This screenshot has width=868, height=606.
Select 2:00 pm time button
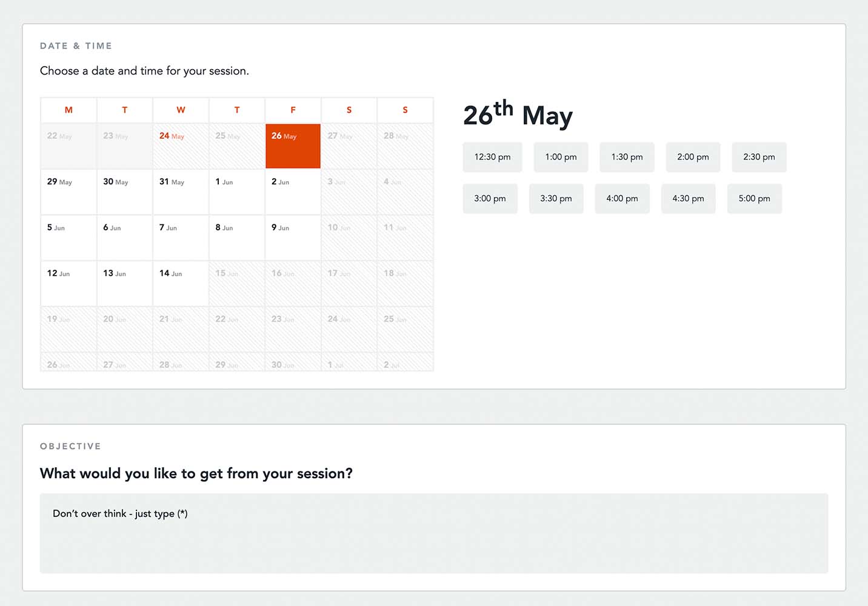[693, 157]
